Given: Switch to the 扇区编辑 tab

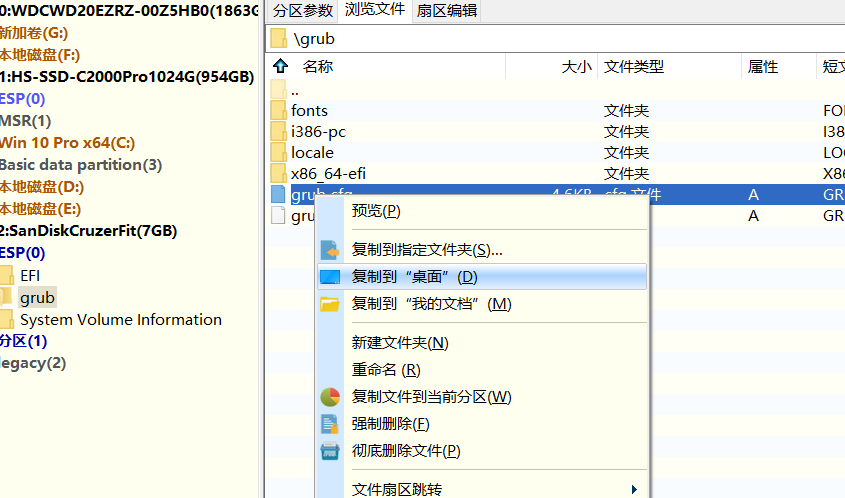Looking at the screenshot, I should pos(447,10).
